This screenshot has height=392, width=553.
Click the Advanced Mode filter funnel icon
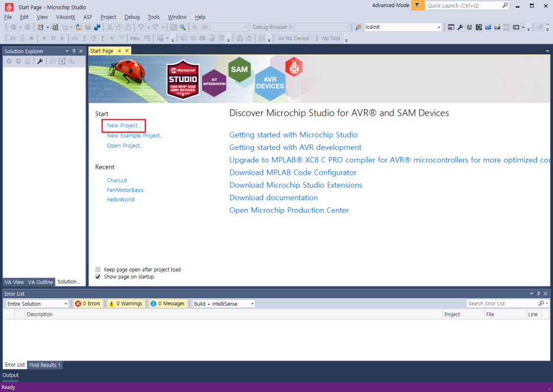(x=418, y=5)
